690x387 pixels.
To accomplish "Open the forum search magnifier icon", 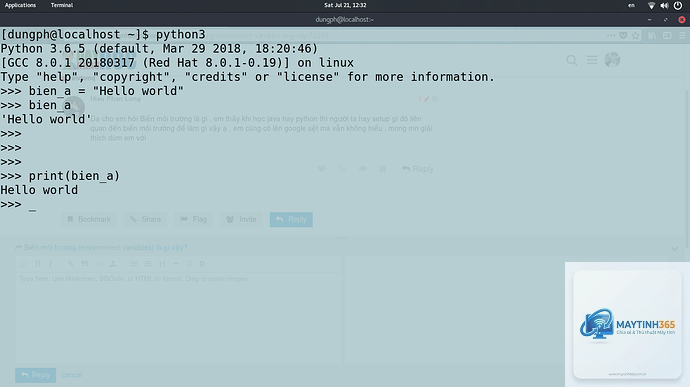I will pos(572,60).
